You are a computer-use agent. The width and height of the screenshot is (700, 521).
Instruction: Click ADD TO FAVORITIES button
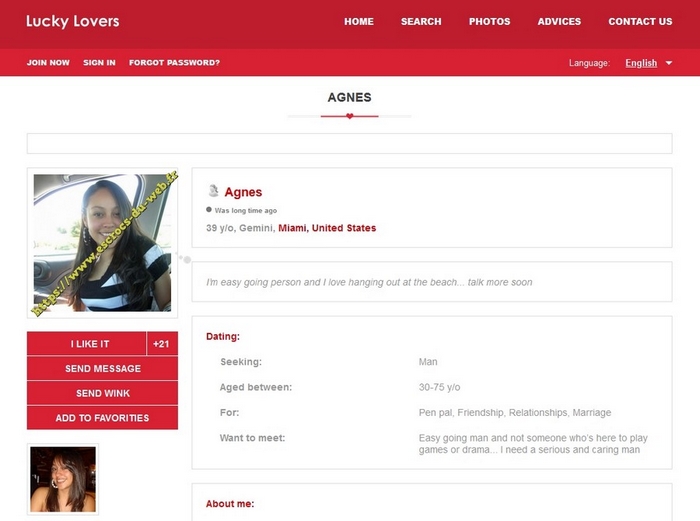102,418
